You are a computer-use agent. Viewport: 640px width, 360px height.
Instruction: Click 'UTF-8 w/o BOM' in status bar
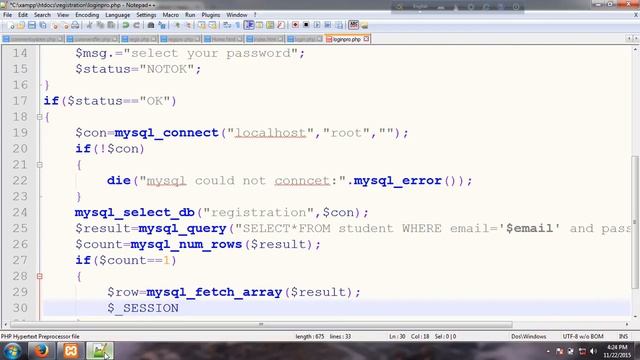583,337
